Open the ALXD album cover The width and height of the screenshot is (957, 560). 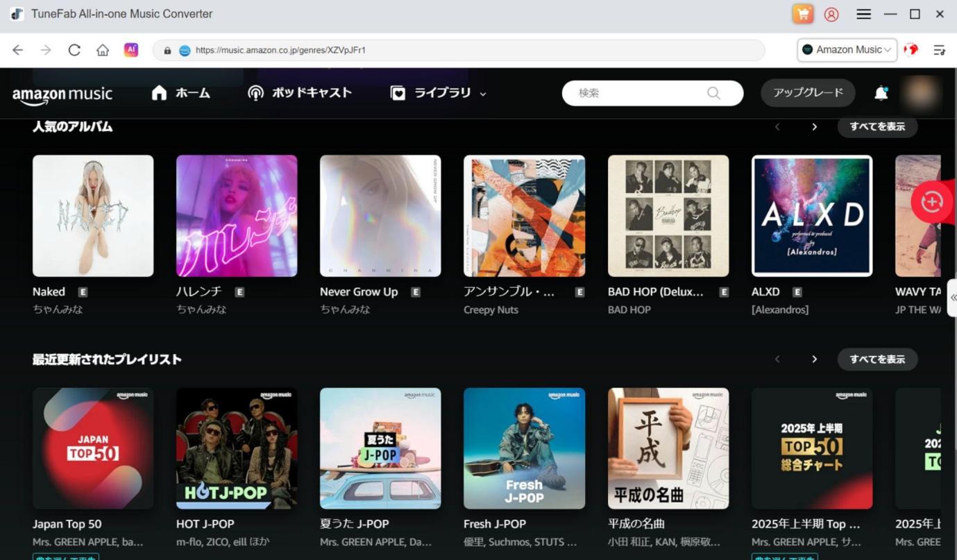(812, 216)
